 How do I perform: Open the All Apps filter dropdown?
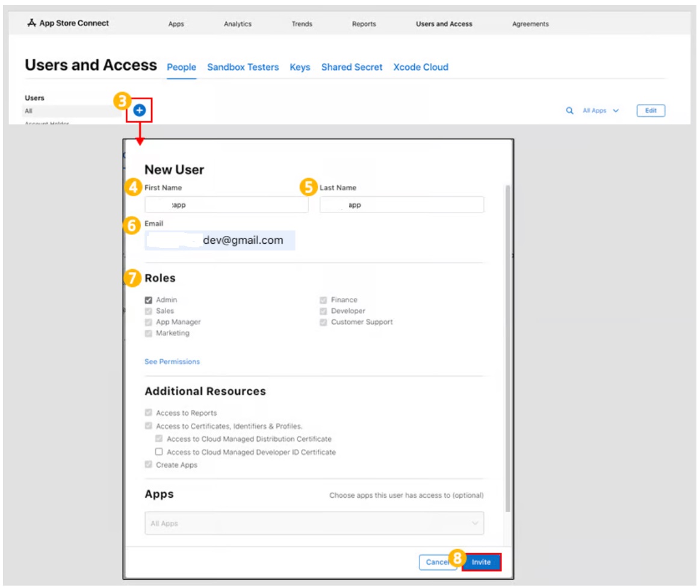pos(601,111)
